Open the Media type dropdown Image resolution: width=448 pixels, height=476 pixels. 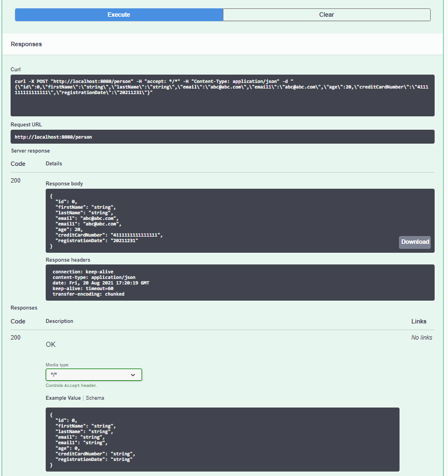tap(94, 375)
